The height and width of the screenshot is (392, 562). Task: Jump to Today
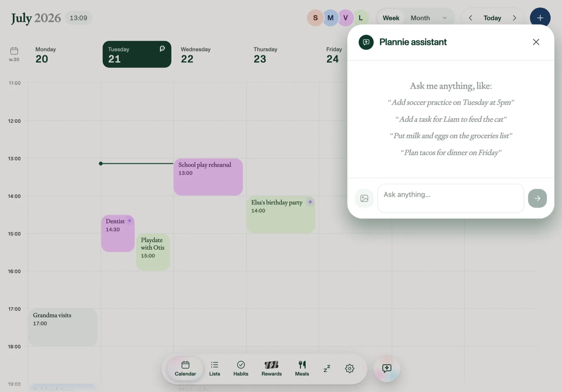point(492,18)
